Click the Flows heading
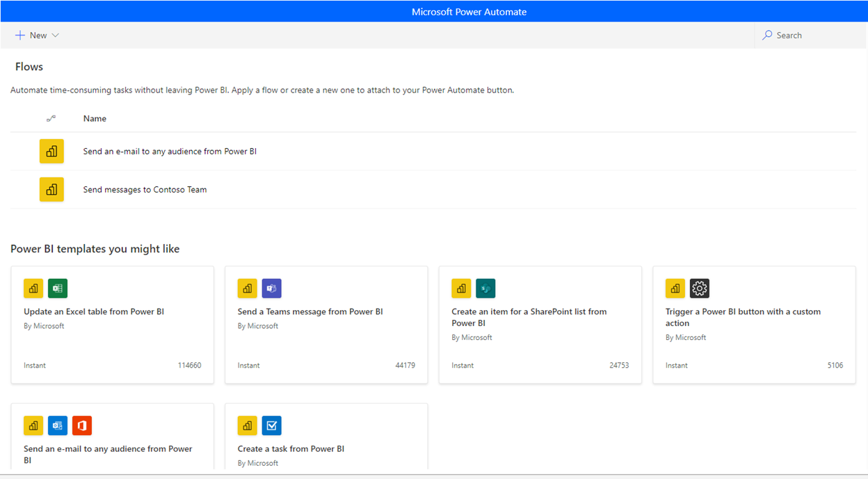This screenshot has height=479, width=868. (29, 67)
